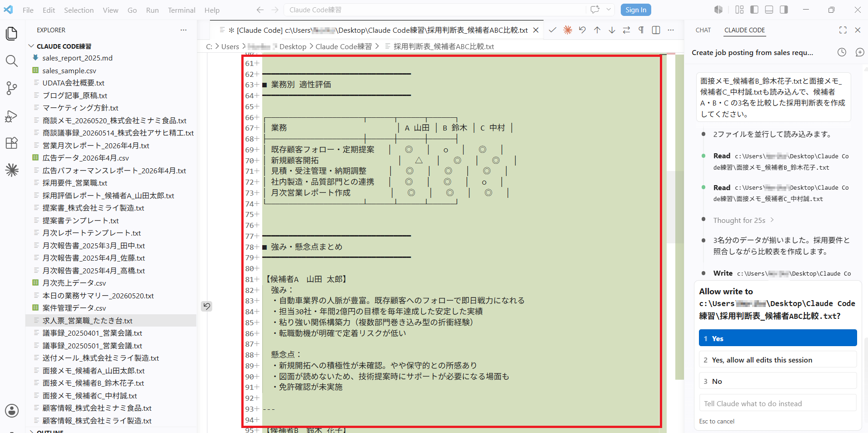The image size is (868, 433).
Task: Click the Users breadcrumb segment
Action: pyautogui.click(x=230, y=46)
